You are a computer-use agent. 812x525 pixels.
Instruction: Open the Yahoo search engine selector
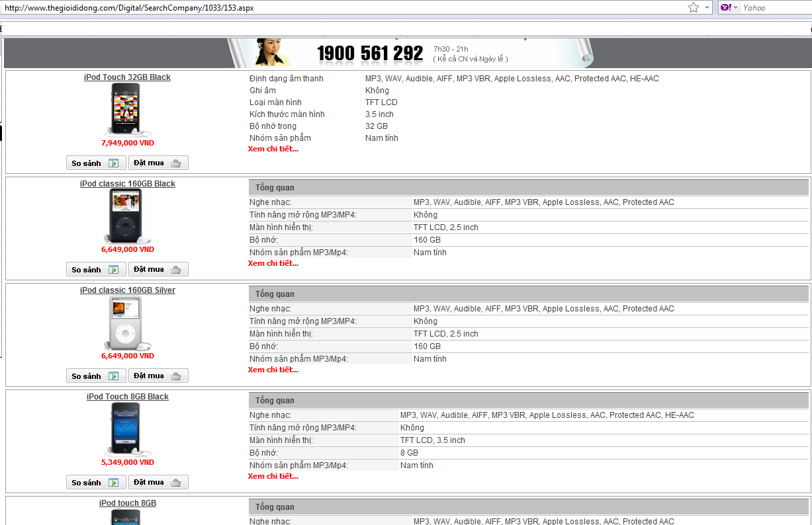point(729,8)
